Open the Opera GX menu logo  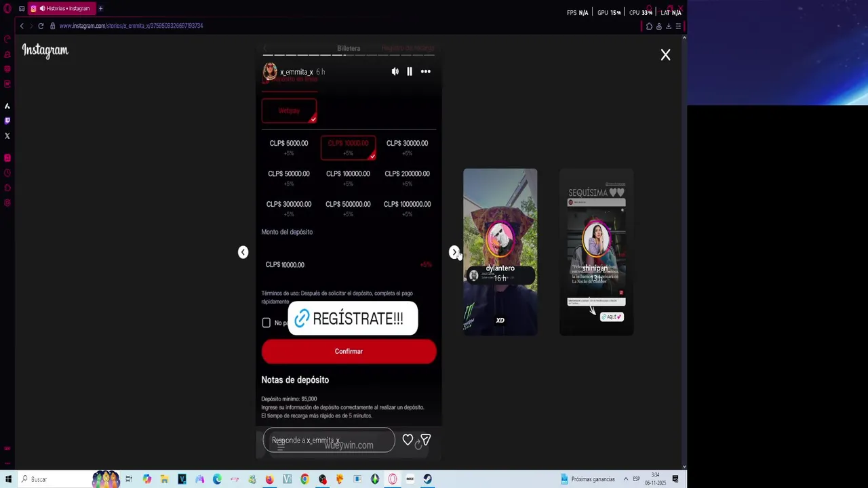7,9
